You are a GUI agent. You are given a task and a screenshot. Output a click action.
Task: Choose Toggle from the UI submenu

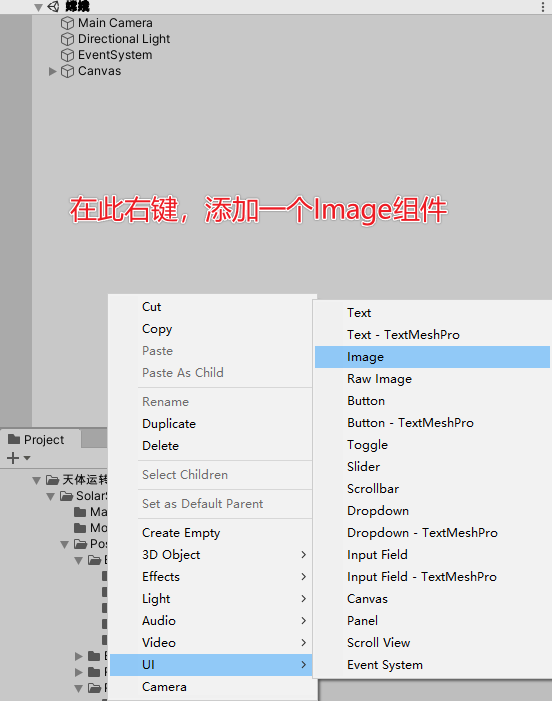(432, 445)
